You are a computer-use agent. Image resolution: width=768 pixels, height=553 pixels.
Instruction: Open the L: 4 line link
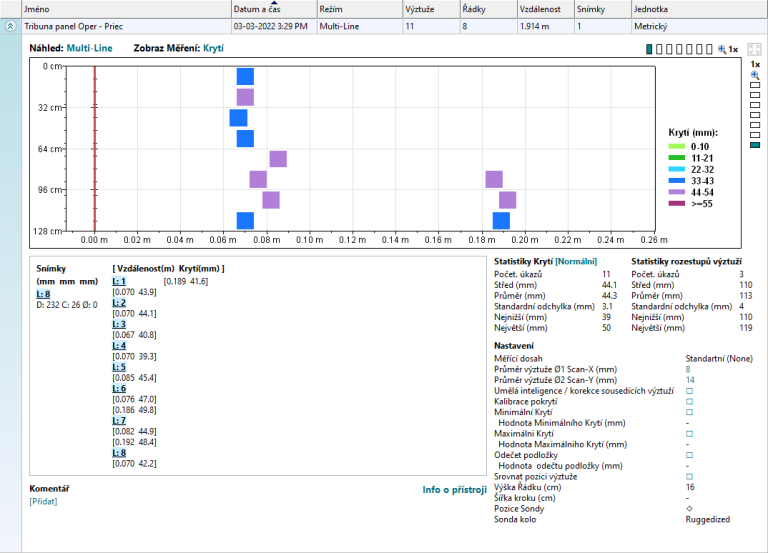pyautogui.click(x=119, y=346)
